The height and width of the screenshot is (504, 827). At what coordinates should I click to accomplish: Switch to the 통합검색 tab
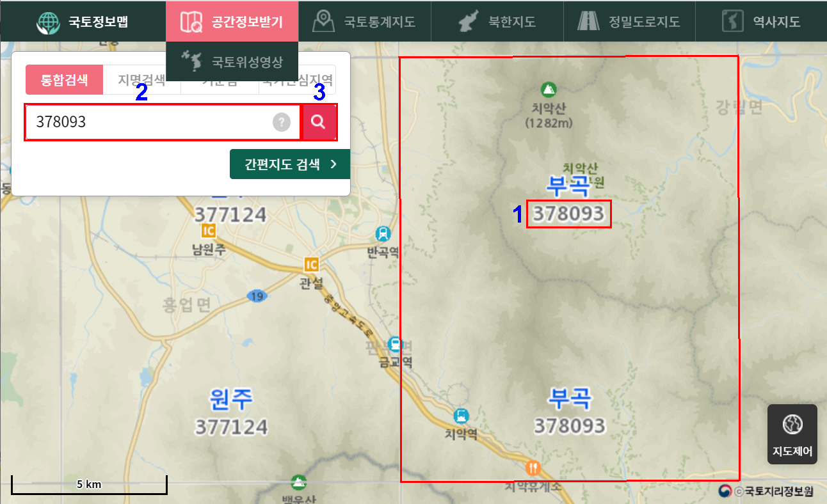[x=64, y=80]
